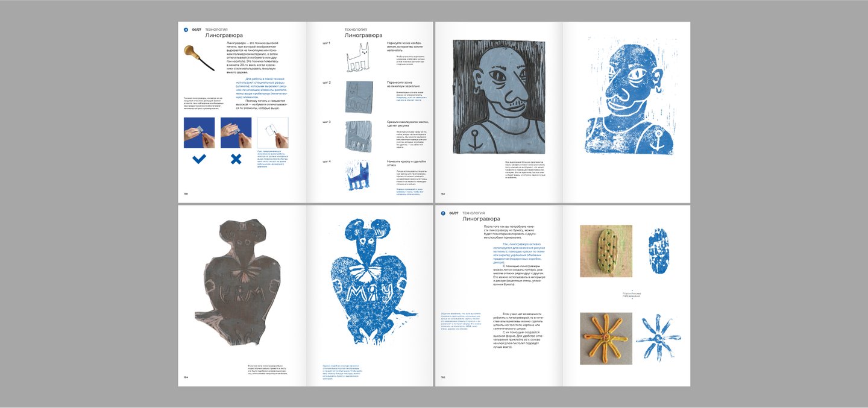The height and width of the screenshot is (408, 868).
Task: Click the 'Линогравюра' heading on page 166
Action: coord(481,219)
